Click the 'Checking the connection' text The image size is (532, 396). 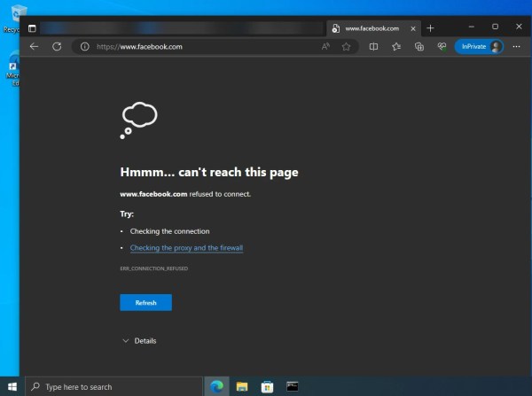coord(169,231)
